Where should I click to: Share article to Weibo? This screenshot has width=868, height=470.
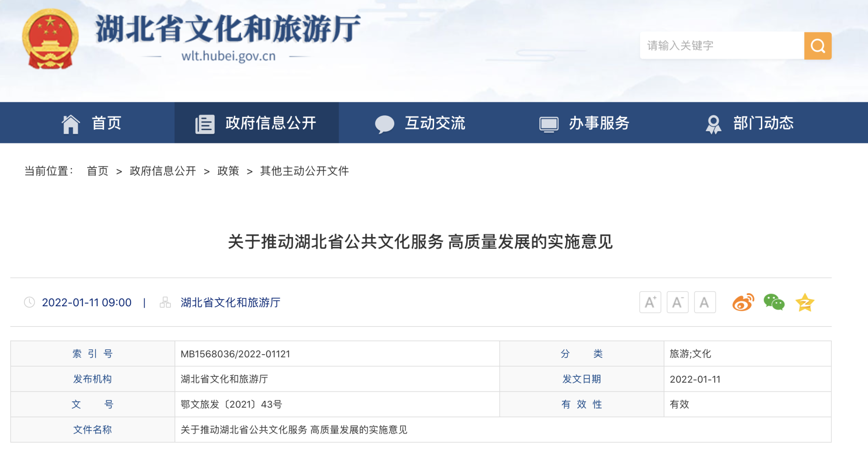[x=743, y=302]
